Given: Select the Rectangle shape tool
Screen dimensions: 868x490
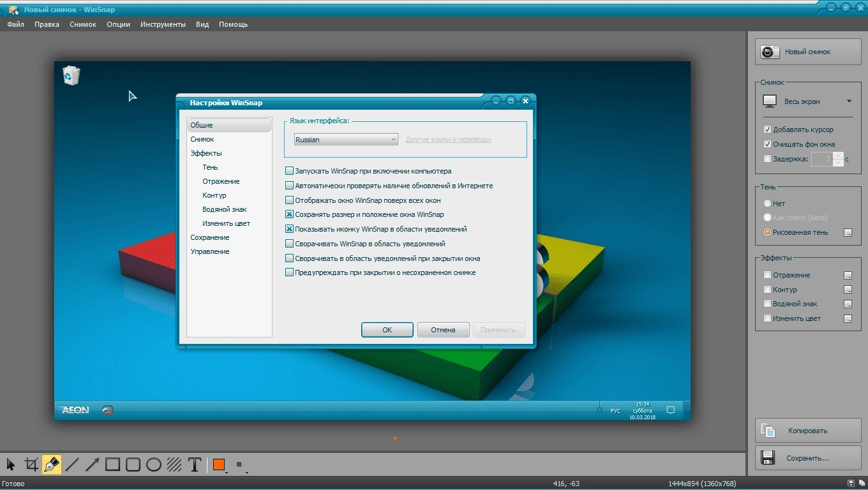Looking at the screenshot, I should (x=113, y=464).
